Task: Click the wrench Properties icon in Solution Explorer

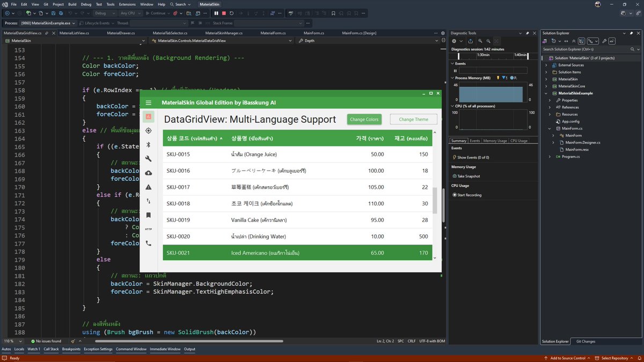Action: [604, 41]
